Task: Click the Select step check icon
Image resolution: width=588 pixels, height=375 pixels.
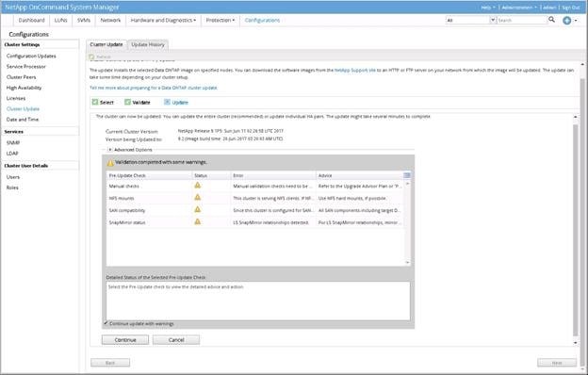Action: click(95, 102)
